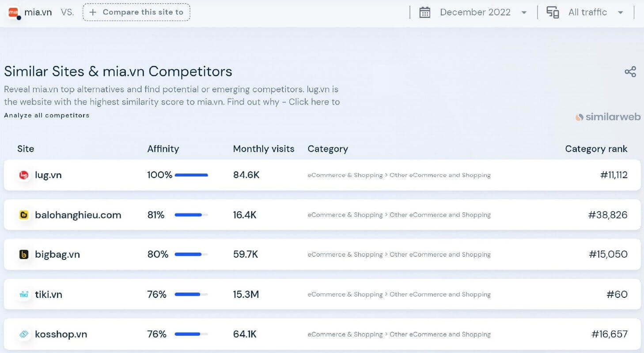This screenshot has width=644, height=353.
Task: Click the kosshop.vn category text
Action: (x=399, y=334)
